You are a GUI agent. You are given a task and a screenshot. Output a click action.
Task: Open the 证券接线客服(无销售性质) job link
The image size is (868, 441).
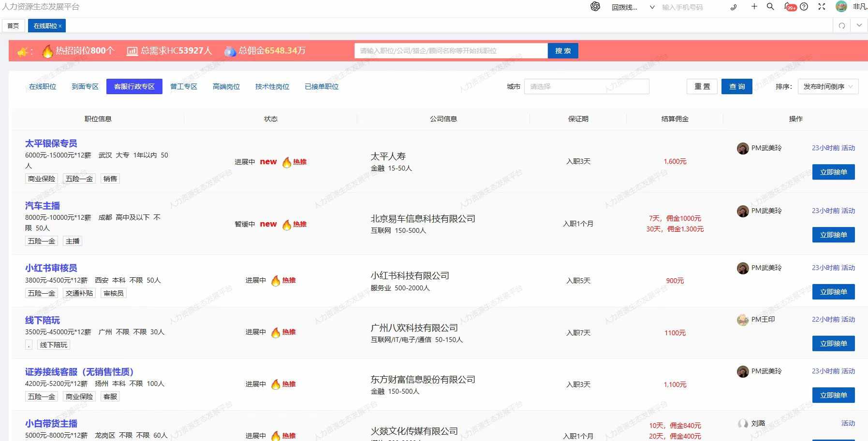(x=79, y=372)
